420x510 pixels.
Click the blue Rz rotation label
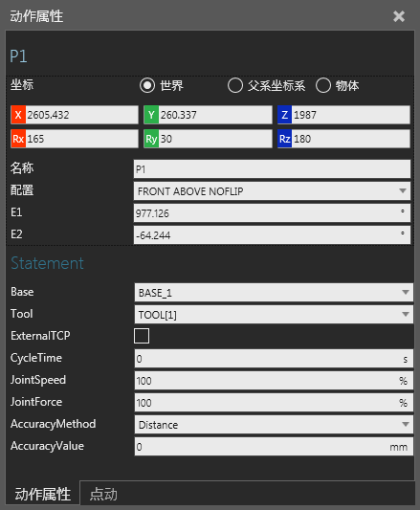tap(285, 139)
